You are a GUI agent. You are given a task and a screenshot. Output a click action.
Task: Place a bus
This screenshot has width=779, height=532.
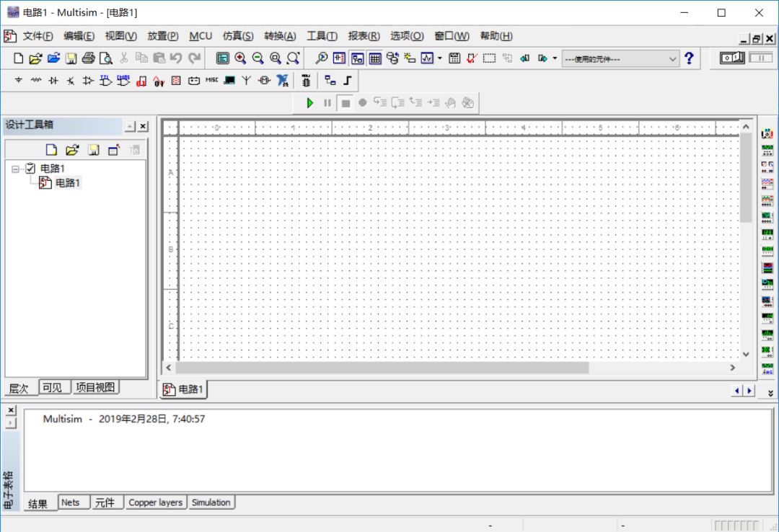coord(348,80)
